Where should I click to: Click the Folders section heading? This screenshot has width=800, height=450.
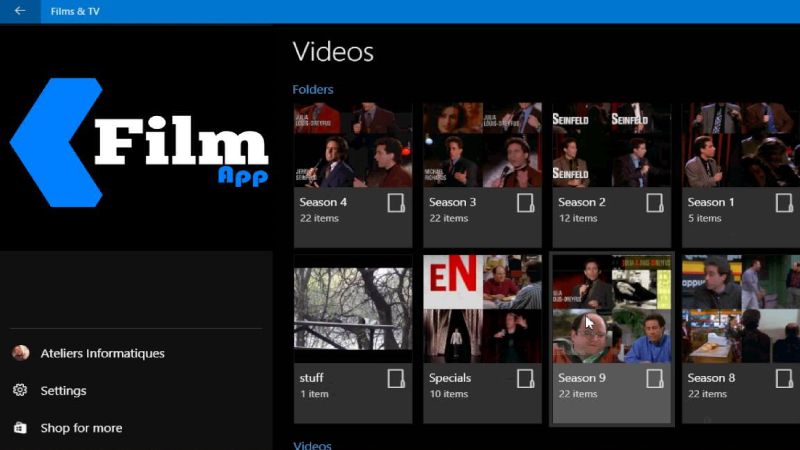point(313,89)
